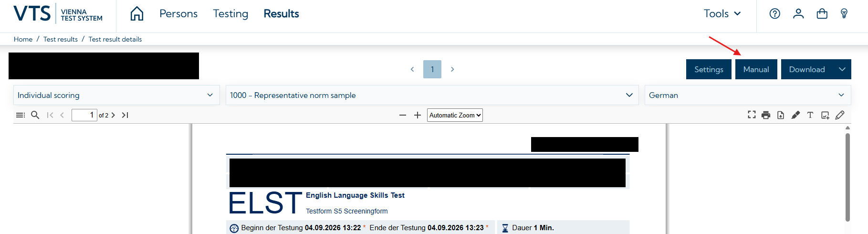Go to the home house icon
Screen dimensions: 868x234
point(137,14)
